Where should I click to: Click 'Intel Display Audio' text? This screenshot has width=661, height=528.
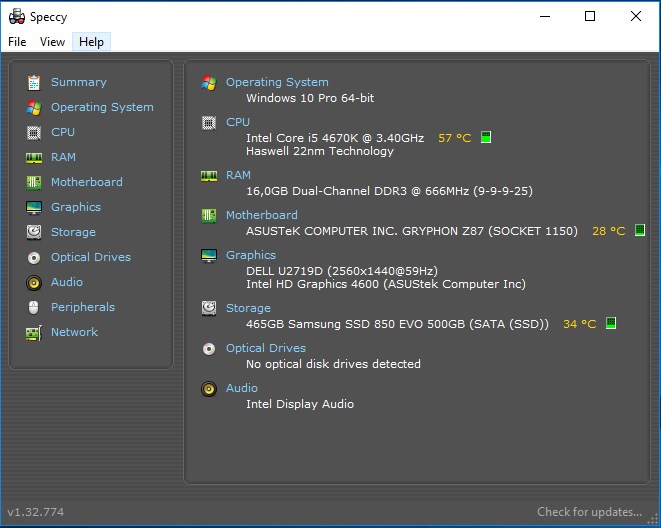point(300,404)
